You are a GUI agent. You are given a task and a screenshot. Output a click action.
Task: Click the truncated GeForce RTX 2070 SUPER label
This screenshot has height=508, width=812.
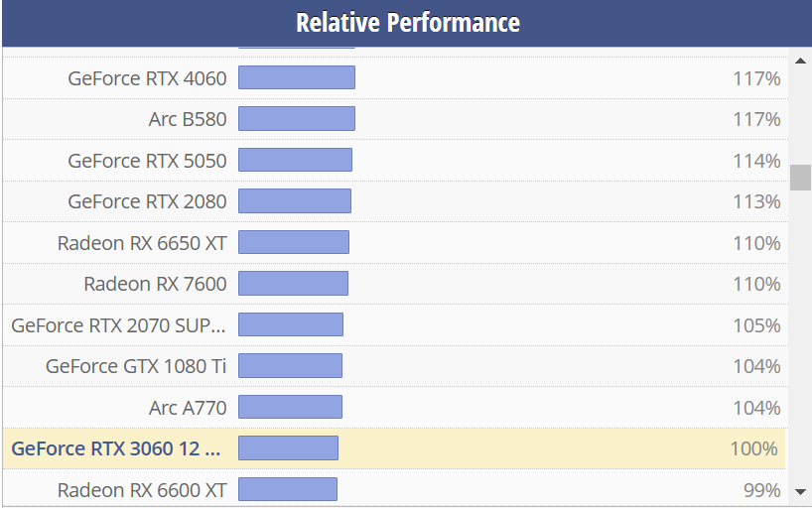point(118,325)
